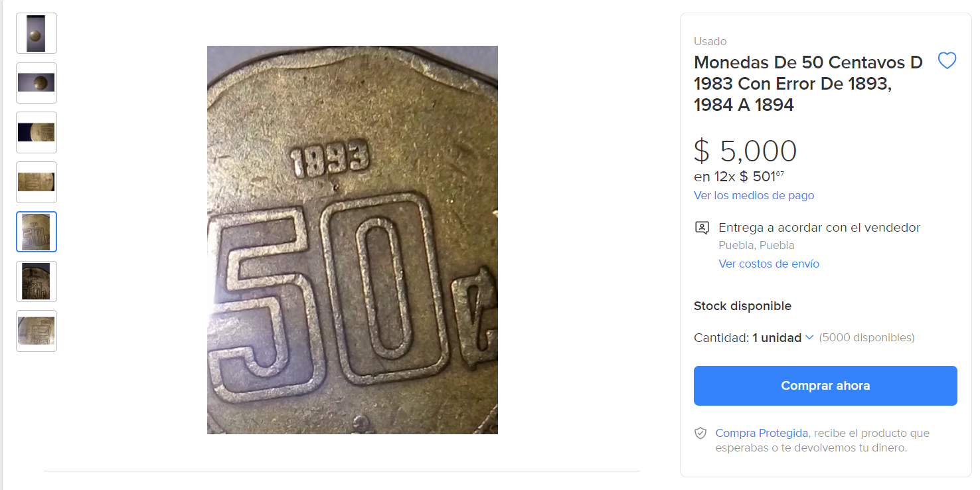This screenshot has width=980, height=490.
Task: Click the listing title Monedas De 50 Centavos
Action: 808,84
